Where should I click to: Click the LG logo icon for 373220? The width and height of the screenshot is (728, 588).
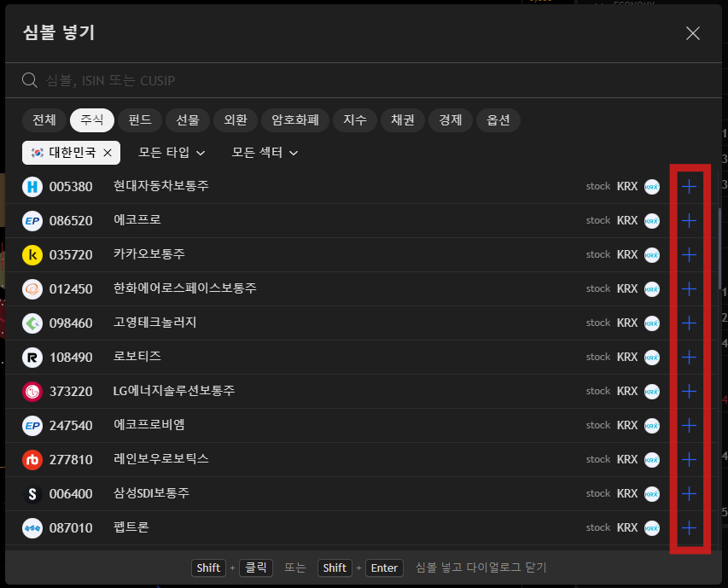click(32, 392)
